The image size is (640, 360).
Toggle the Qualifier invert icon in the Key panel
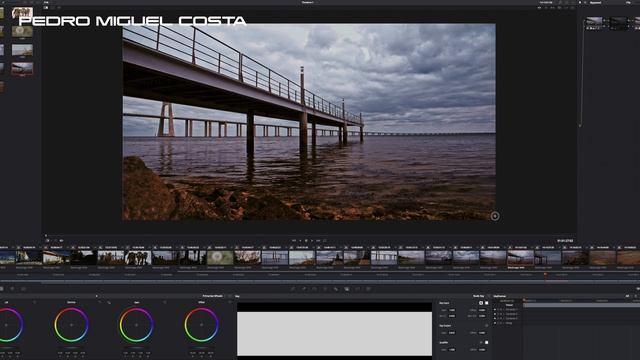[x=481, y=342]
